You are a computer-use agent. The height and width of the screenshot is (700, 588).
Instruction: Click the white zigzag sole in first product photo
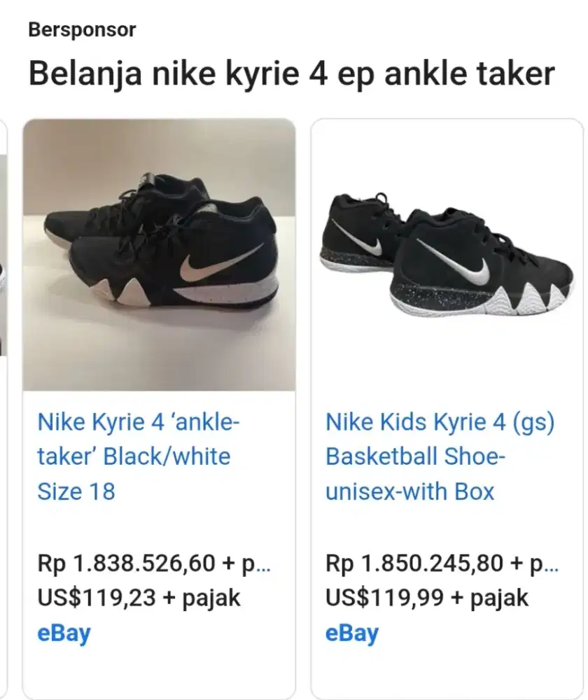tap(129, 288)
